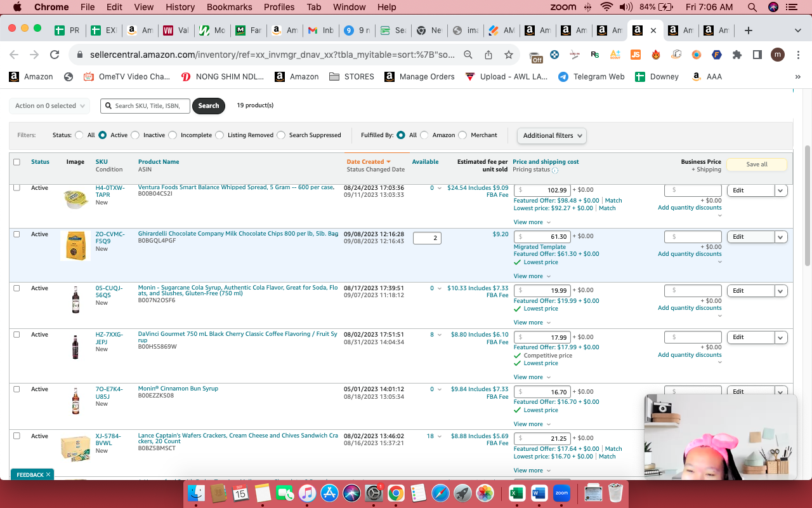Screen dimensions: 812x508
Task: Filter Fulfilled By Merchant radio button
Action: tap(462, 135)
